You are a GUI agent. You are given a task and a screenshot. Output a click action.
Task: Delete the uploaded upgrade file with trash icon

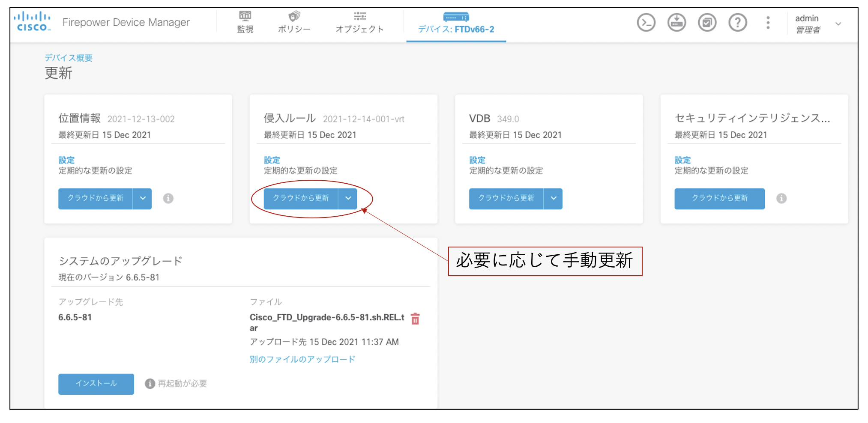(x=415, y=319)
